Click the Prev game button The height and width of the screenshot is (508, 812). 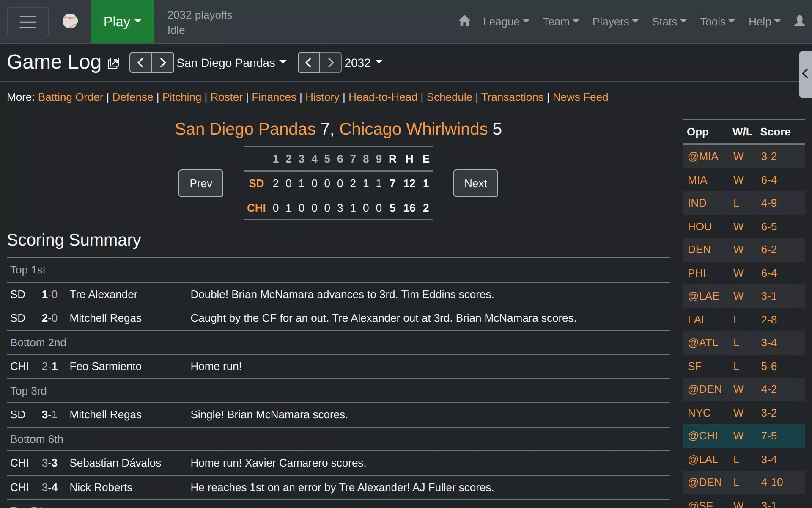click(201, 183)
